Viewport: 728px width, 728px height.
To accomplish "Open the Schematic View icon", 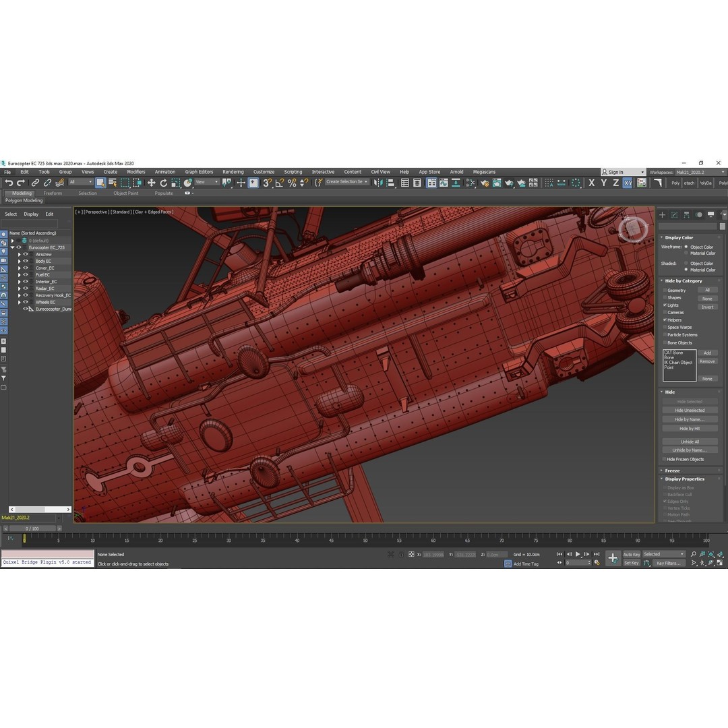I will click(x=456, y=183).
